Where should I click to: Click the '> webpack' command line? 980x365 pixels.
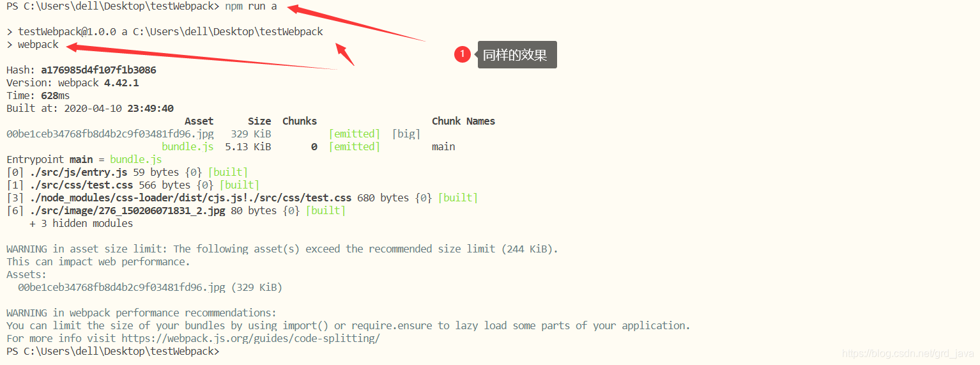33,45
